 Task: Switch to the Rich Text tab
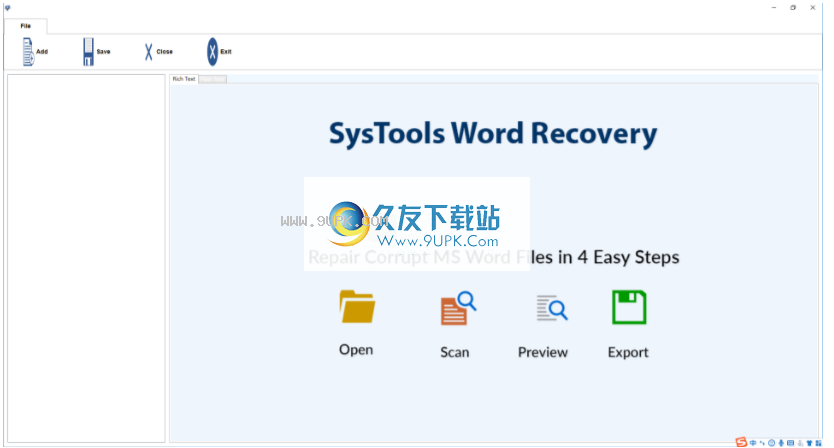click(184, 79)
